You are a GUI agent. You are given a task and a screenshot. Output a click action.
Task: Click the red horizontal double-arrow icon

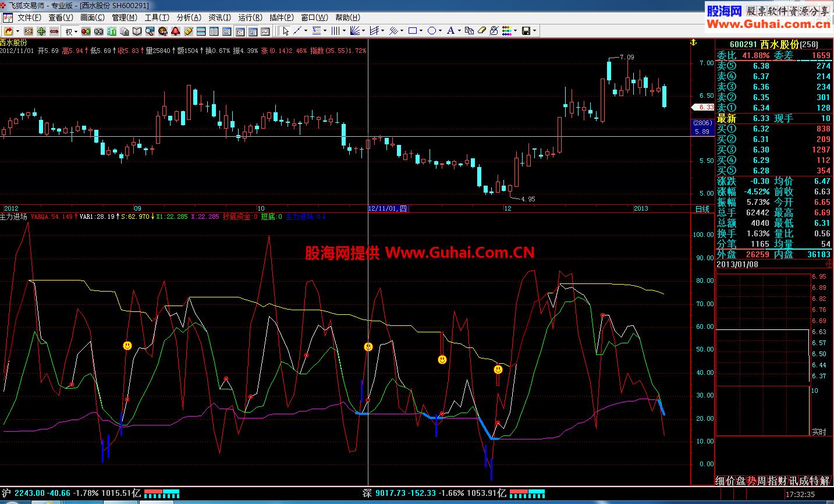tap(54, 31)
